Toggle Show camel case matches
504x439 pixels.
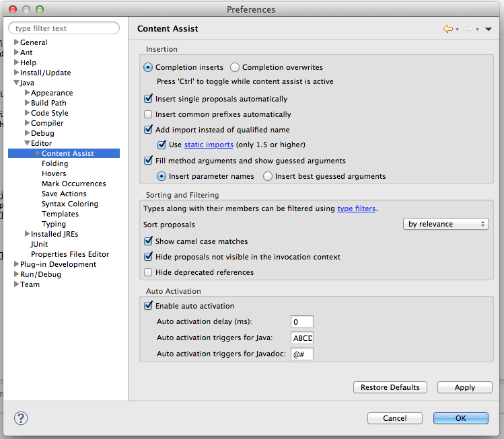tap(148, 241)
